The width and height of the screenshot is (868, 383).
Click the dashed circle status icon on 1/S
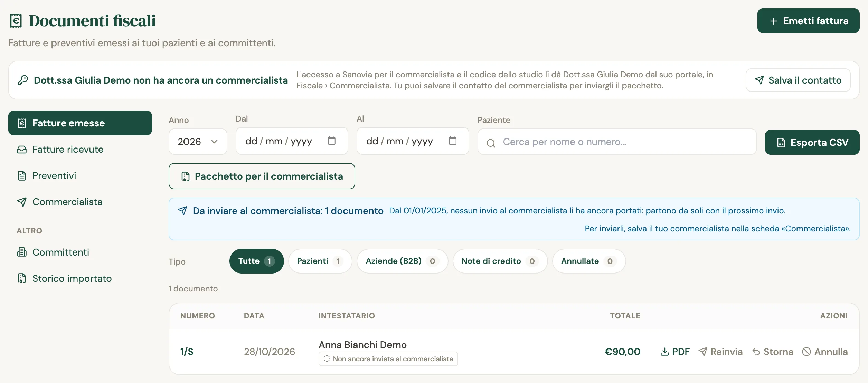point(327,359)
